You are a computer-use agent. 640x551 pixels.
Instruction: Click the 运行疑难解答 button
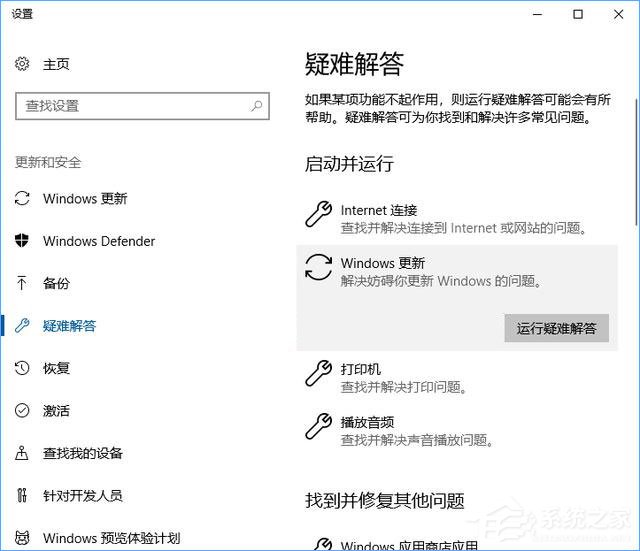(x=556, y=328)
